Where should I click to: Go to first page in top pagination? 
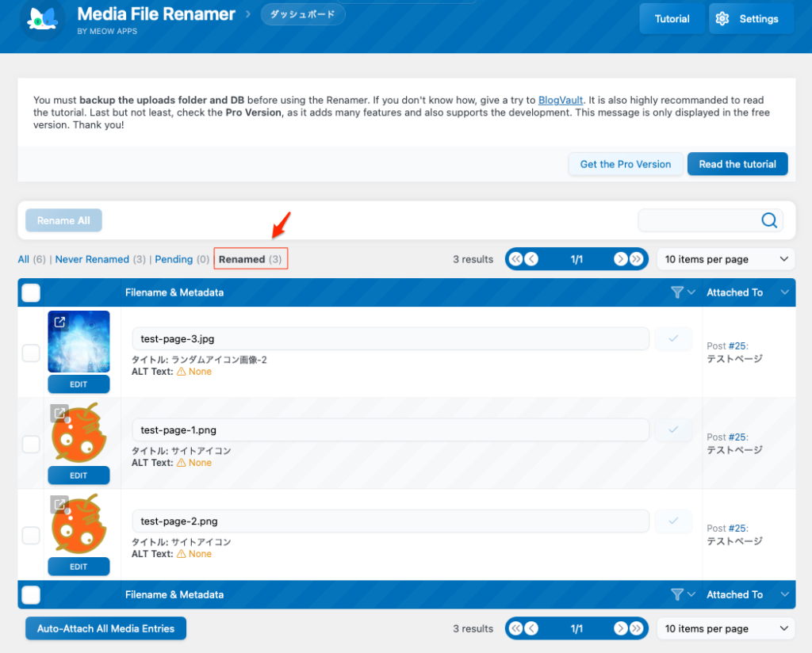tap(516, 259)
